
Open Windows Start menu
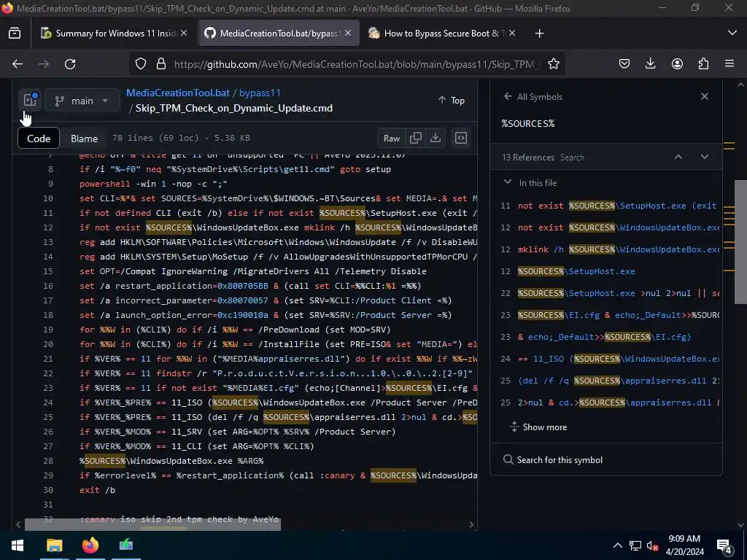coord(18,545)
